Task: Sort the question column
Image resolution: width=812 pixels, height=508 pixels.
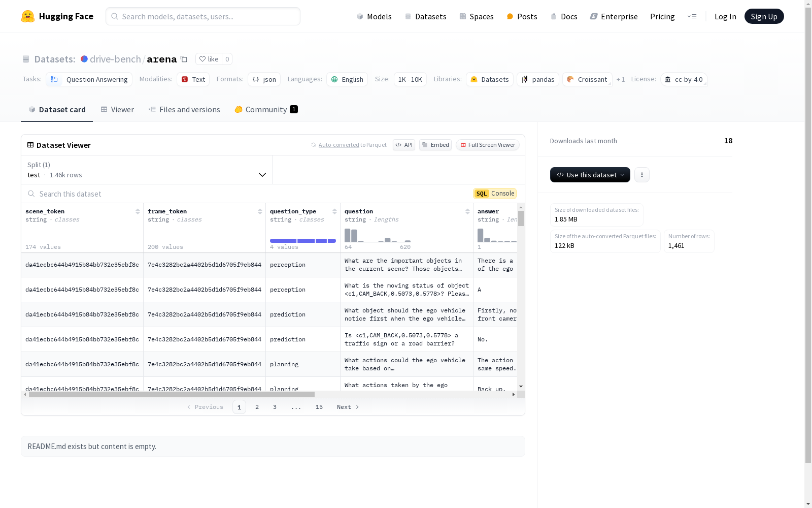Action: (467, 211)
